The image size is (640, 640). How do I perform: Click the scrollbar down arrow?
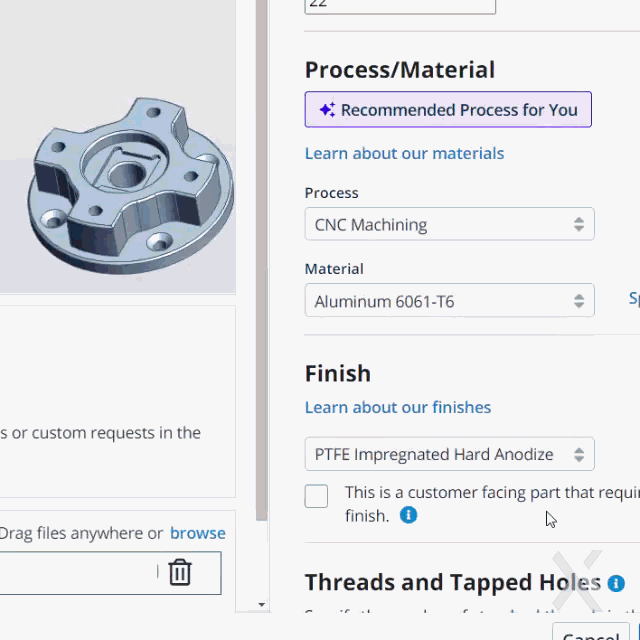[262, 605]
